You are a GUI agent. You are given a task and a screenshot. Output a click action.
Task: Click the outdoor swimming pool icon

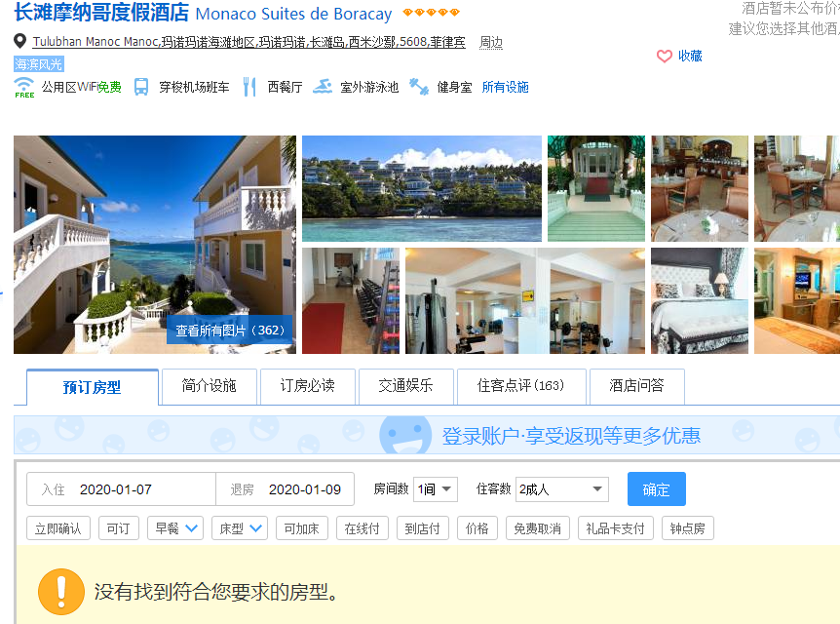coord(323,87)
